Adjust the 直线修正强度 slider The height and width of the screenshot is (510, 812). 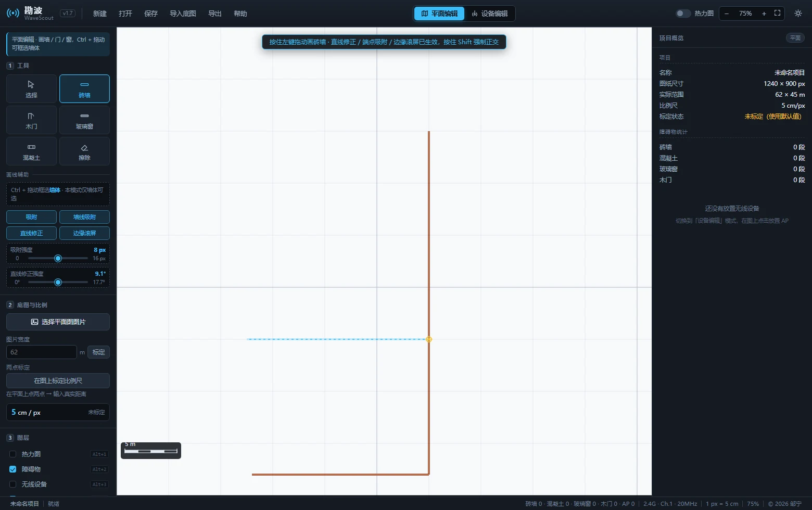pos(58,282)
